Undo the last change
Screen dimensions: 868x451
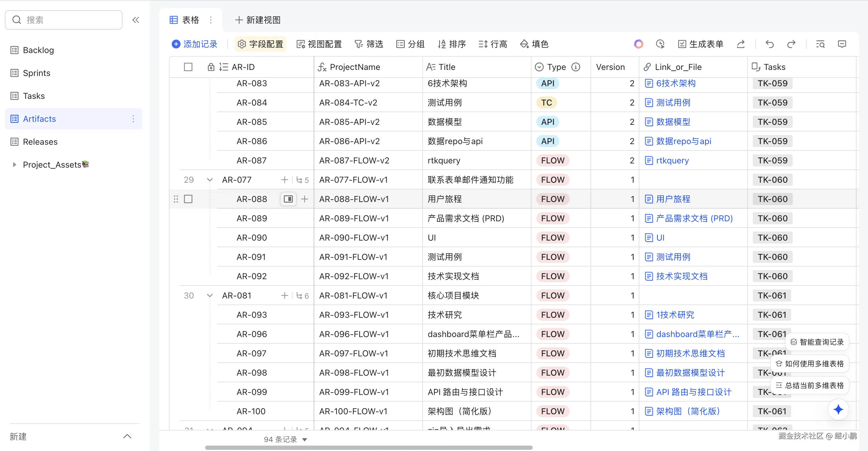click(x=769, y=44)
